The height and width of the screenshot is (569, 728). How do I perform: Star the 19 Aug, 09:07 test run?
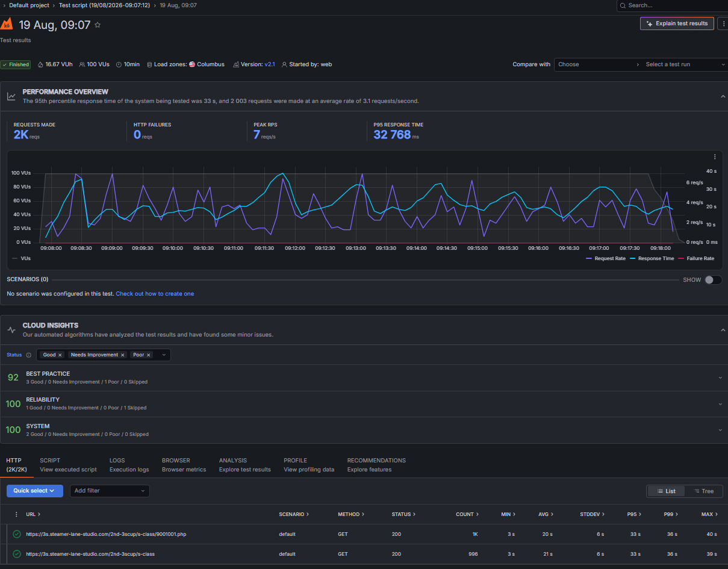98,25
